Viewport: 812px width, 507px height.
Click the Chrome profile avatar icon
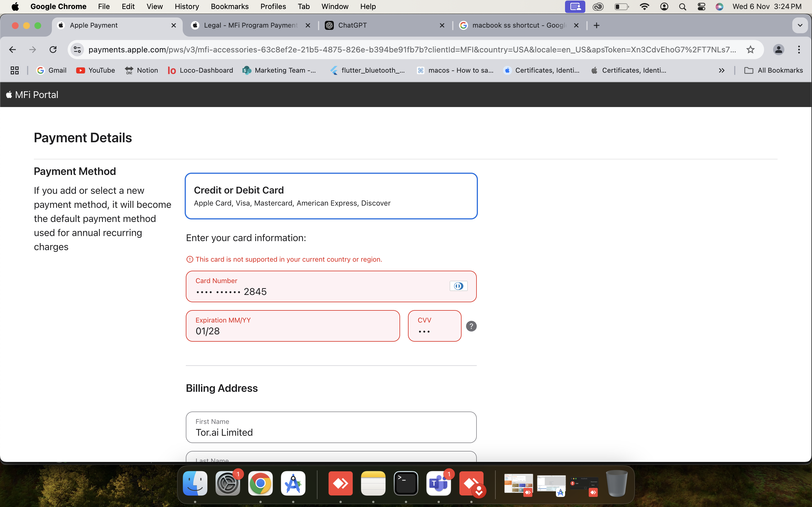click(778, 50)
